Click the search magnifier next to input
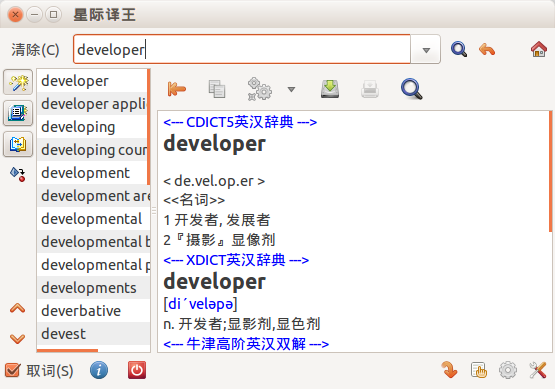This screenshot has width=555, height=389. coord(459,49)
